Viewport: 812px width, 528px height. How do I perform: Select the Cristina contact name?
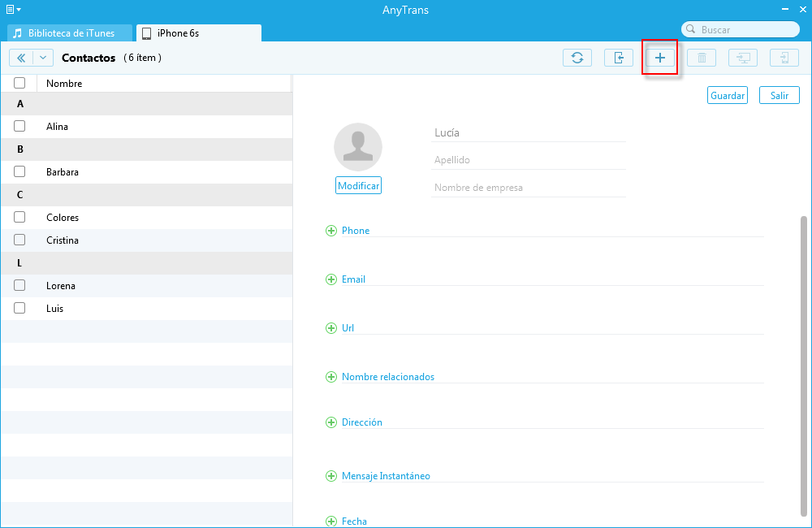[63, 240]
